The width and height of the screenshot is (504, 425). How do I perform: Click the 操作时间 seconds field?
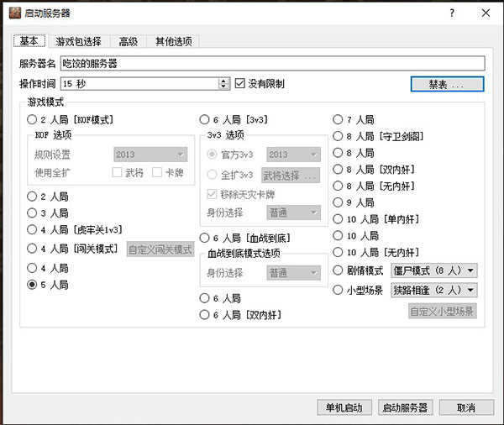(139, 84)
